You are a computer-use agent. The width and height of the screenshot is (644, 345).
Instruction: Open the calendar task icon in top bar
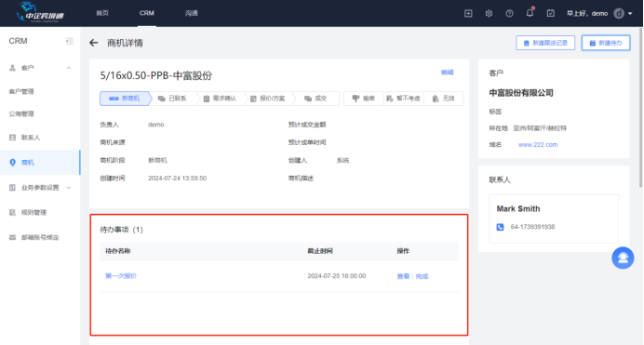551,14
